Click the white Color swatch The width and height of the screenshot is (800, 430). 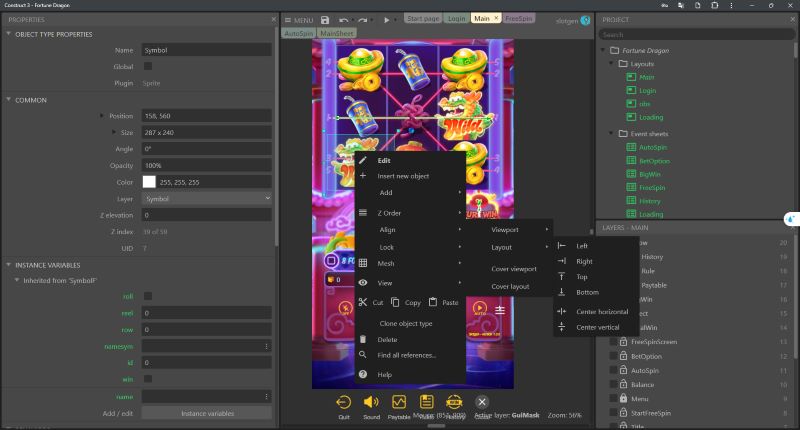pyautogui.click(x=149, y=182)
